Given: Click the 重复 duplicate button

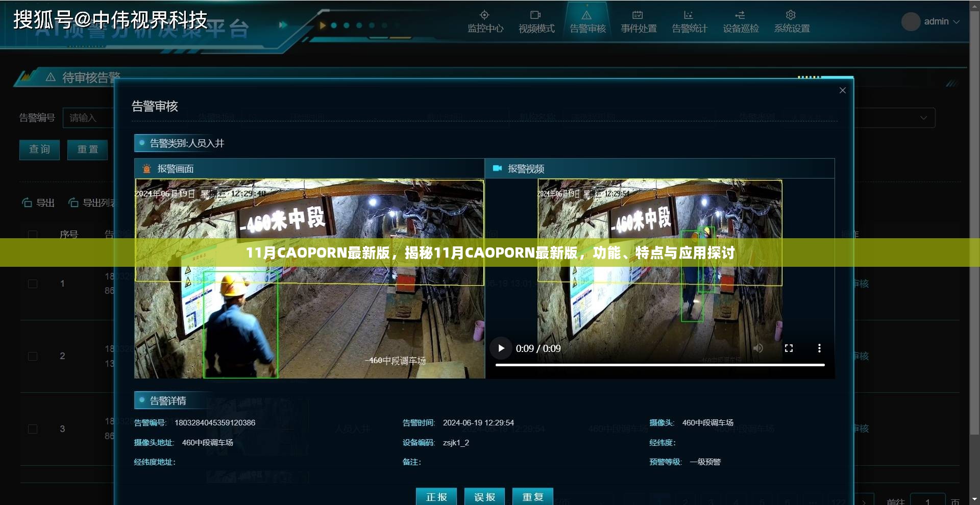Looking at the screenshot, I should (533, 497).
